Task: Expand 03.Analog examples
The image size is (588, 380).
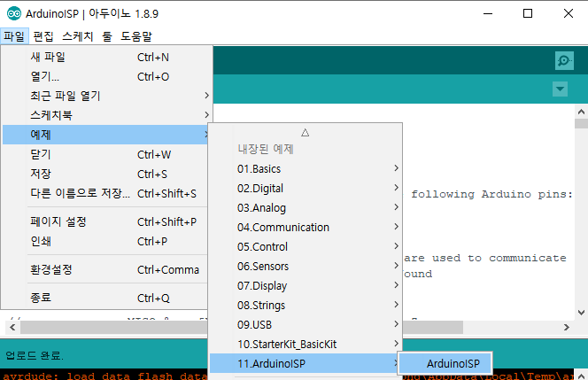Action: 306,208
